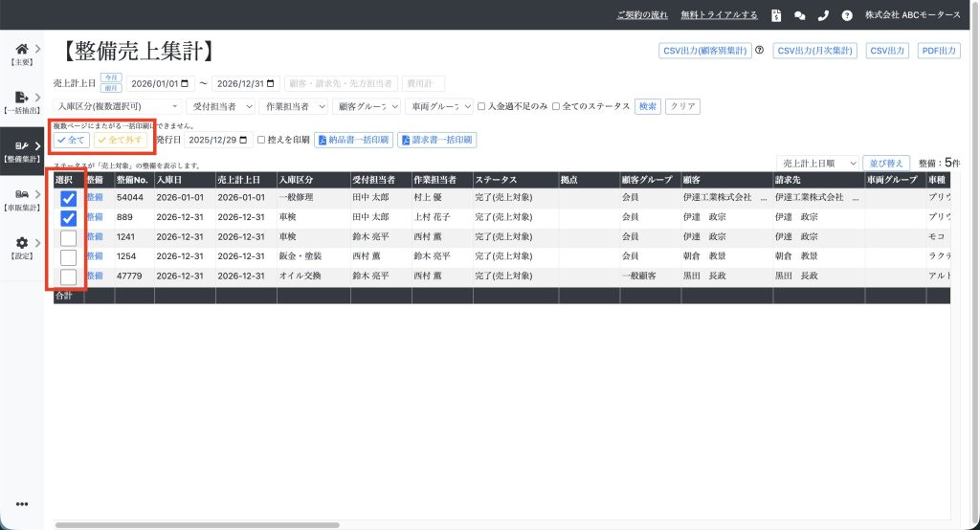Click the PDF出力 button
The width and height of the screenshot is (980, 530).
click(x=938, y=51)
